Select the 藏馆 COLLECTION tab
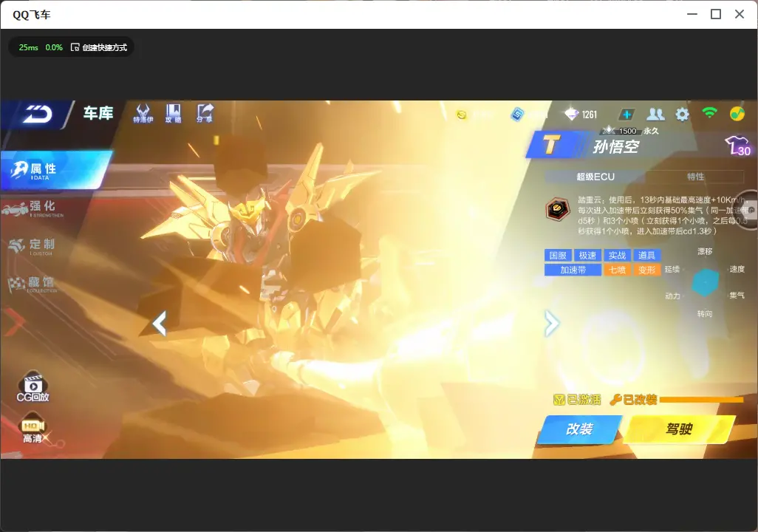The image size is (758, 532). pos(34,284)
